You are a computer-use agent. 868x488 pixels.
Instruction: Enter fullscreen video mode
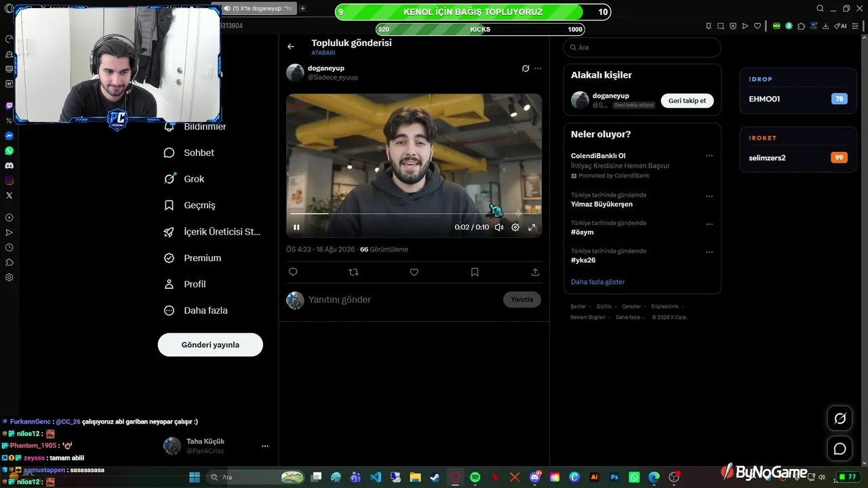[532, 227]
